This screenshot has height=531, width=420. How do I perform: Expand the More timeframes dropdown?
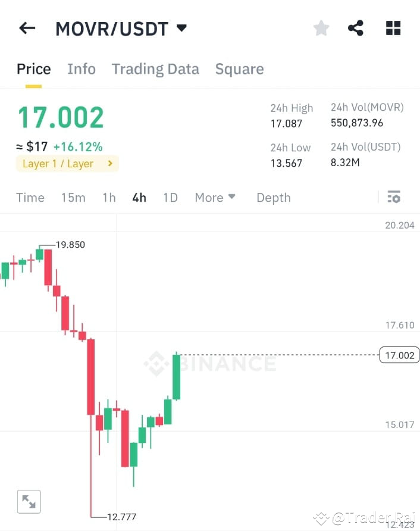point(215,197)
